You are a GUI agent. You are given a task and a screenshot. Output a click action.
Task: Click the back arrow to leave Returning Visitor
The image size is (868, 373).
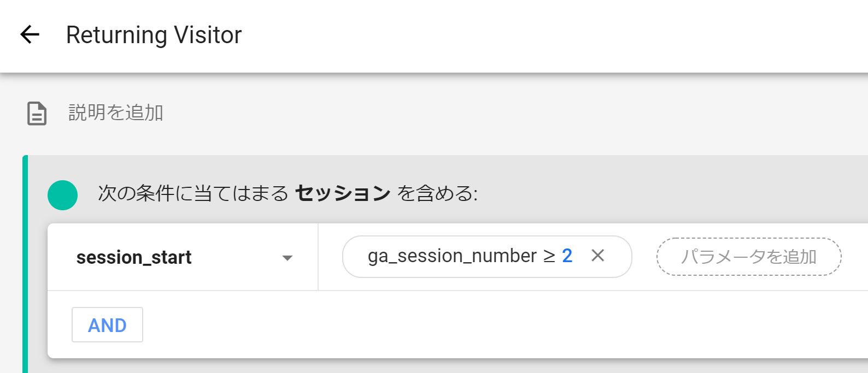[x=29, y=35]
